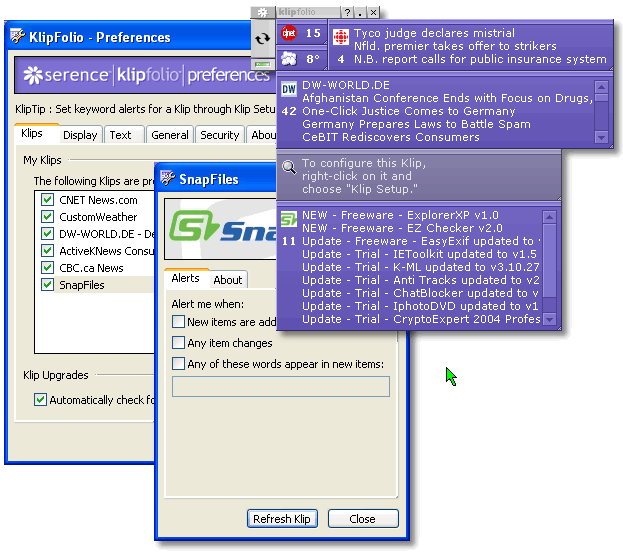Image resolution: width=623 pixels, height=552 pixels.
Task: Enable the 'Any item changes' alert
Action: (178, 343)
